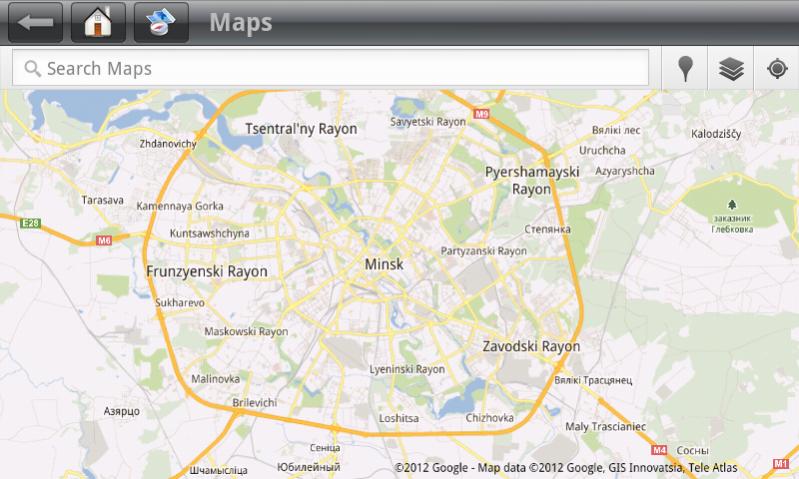Tap the Сеница label
Image resolution: width=799 pixels, height=479 pixels.
tap(325, 447)
